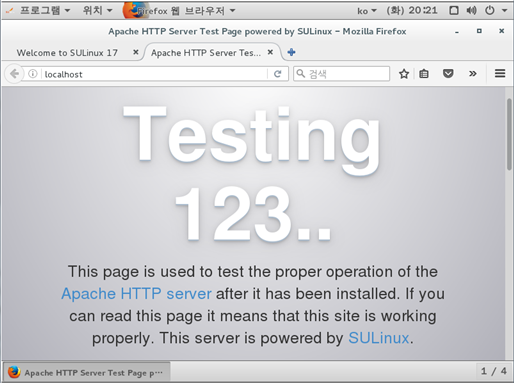Viewport: 514px width, 387px height.
Task: Open the 프로그램 applications menu
Action: point(45,11)
